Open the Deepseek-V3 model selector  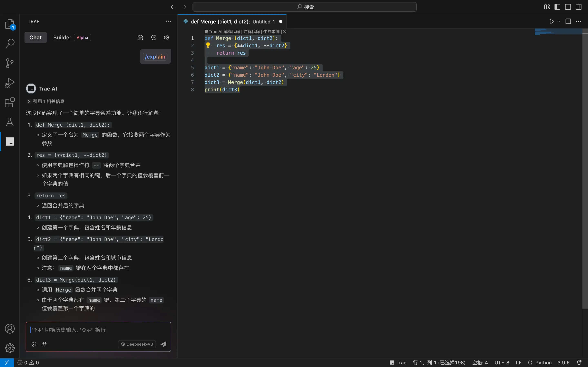[137, 344]
